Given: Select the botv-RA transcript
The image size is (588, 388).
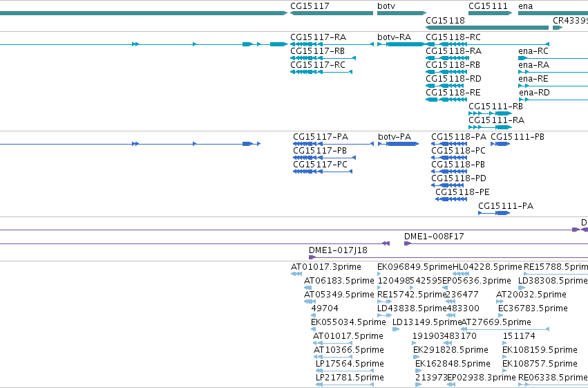Looking at the screenshot, I should pos(401,44).
